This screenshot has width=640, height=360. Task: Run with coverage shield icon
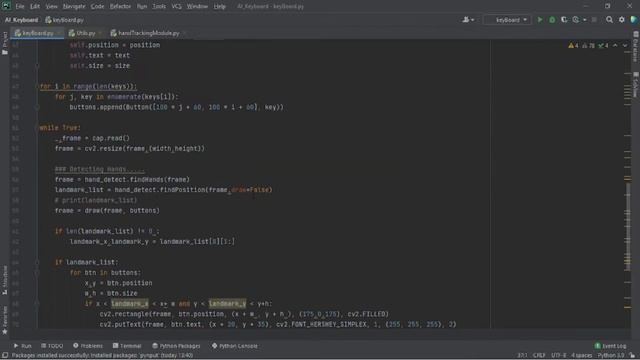pyautogui.click(x=564, y=20)
